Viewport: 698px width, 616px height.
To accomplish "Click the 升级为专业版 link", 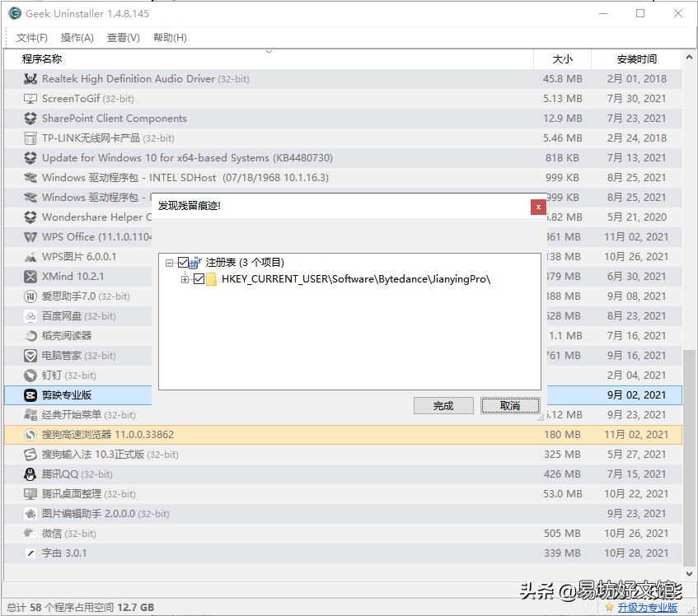I will (x=647, y=607).
